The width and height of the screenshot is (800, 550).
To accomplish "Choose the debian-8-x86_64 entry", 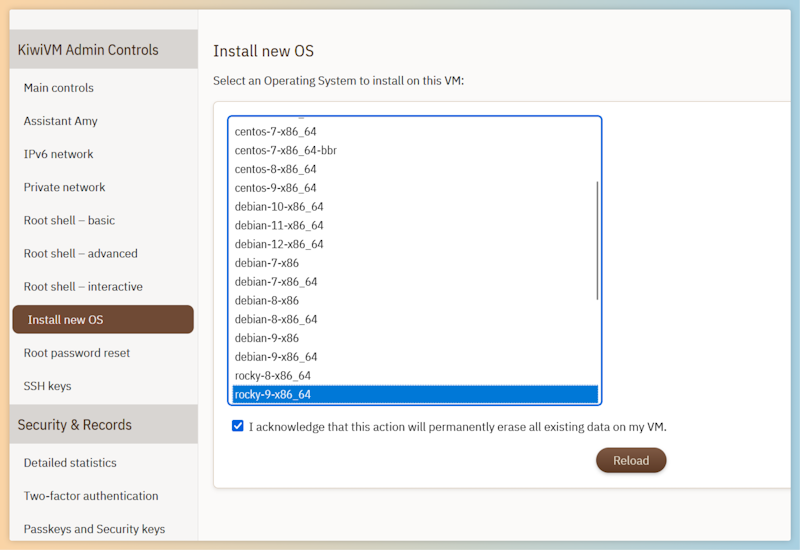I will click(x=414, y=319).
